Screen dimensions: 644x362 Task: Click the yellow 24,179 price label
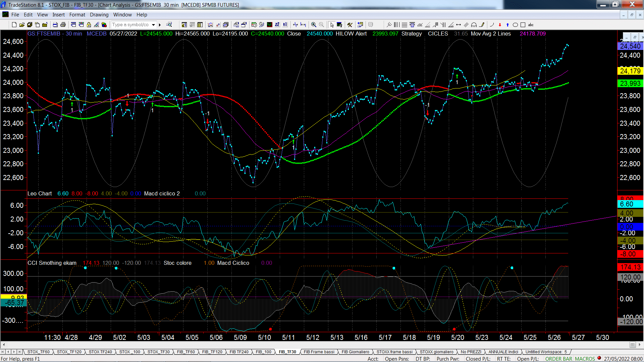[630, 71]
